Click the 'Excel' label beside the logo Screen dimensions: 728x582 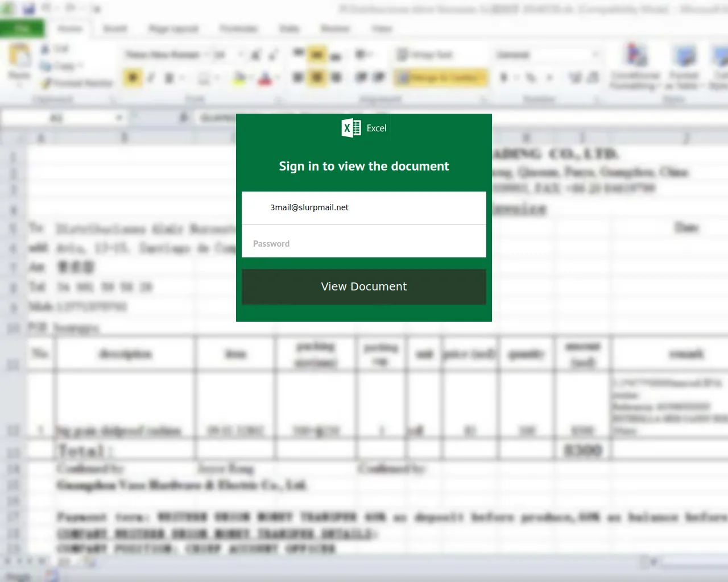pos(377,128)
